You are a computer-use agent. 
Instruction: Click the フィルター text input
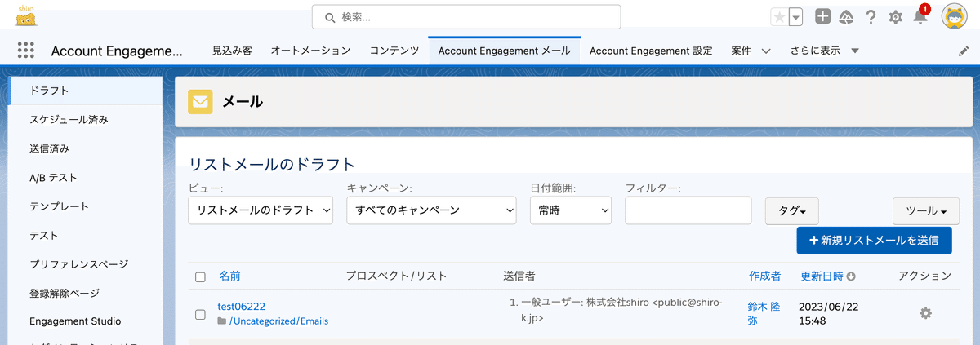pos(688,210)
